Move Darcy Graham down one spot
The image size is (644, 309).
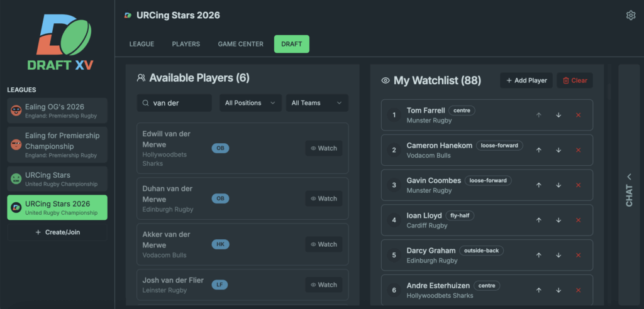click(558, 256)
